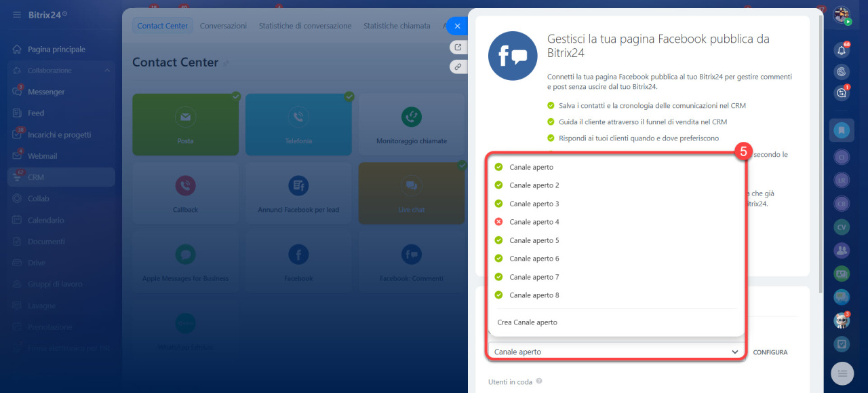Screen dimensions: 868x393
Task: Open Apple Messages for Business icon
Action: point(185,255)
